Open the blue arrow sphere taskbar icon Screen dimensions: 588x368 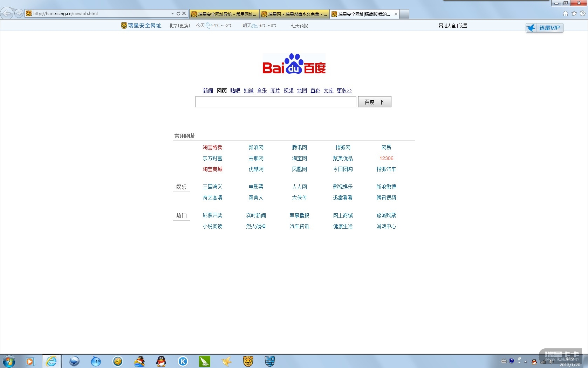[x=74, y=361]
